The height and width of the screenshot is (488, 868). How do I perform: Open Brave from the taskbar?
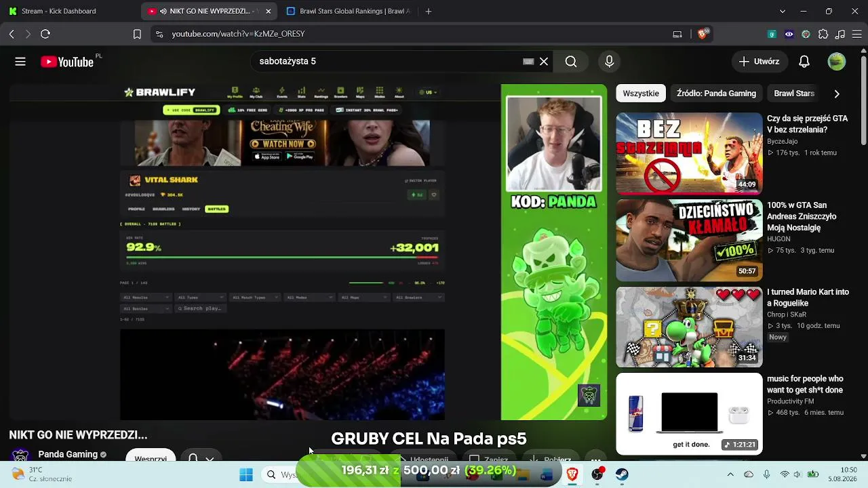[x=572, y=475]
